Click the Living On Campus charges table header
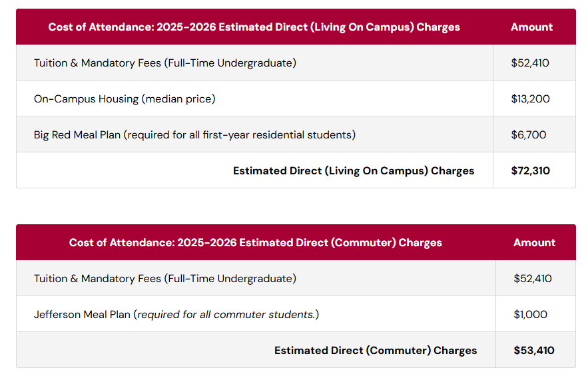Viewport: 588px width, 376px height. click(x=254, y=27)
